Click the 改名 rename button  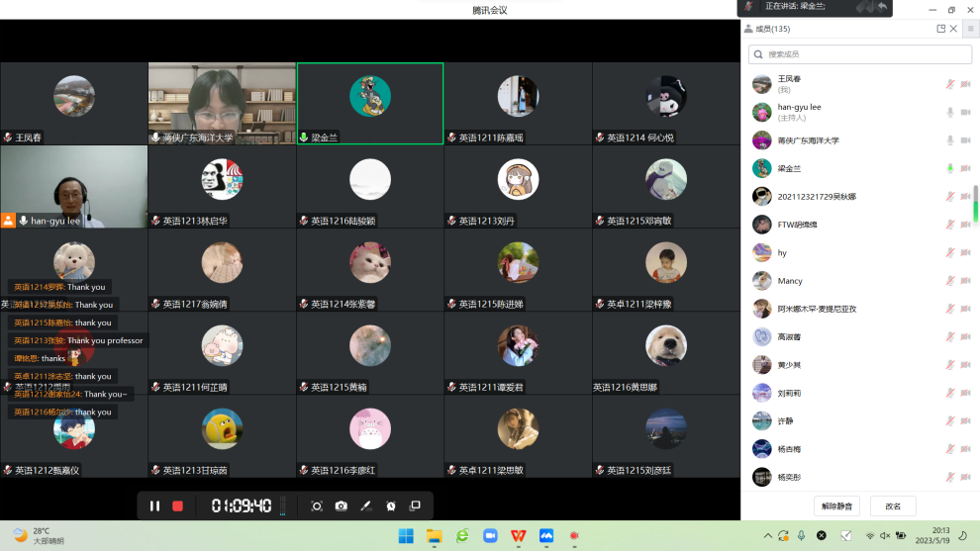click(x=893, y=505)
